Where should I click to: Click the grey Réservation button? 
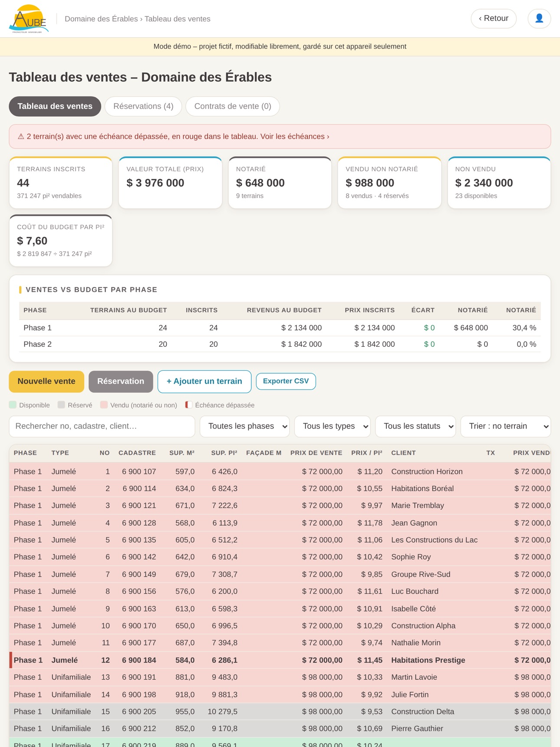click(x=121, y=382)
